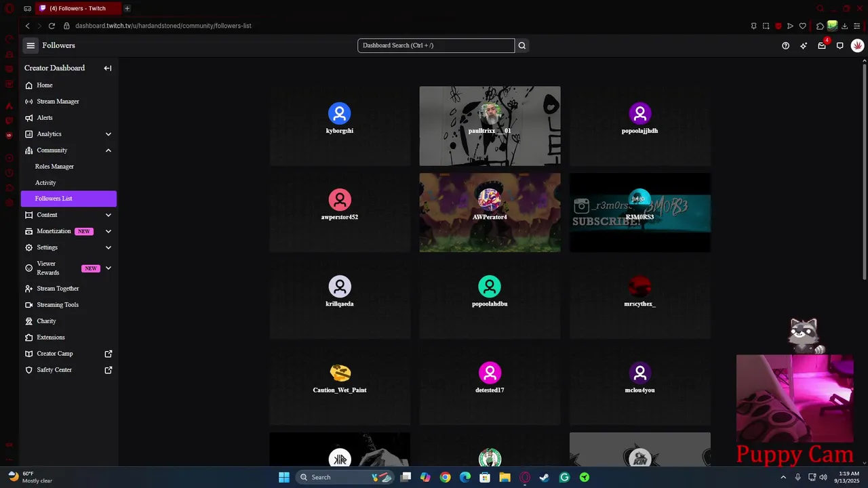
Task: Open Google Chrome from the taskbar
Action: point(445,477)
